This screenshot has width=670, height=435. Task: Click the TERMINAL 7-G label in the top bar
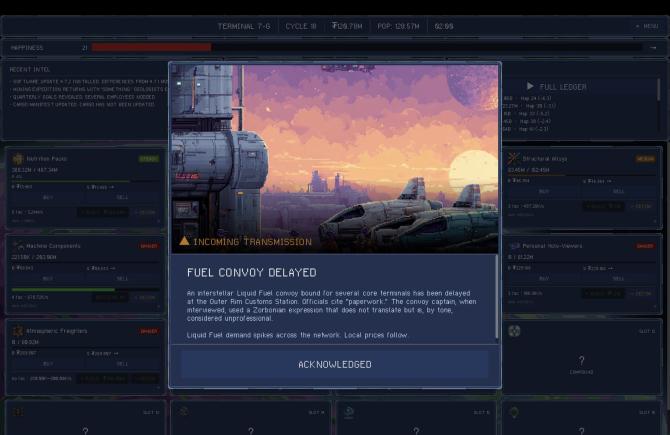[x=244, y=26]
